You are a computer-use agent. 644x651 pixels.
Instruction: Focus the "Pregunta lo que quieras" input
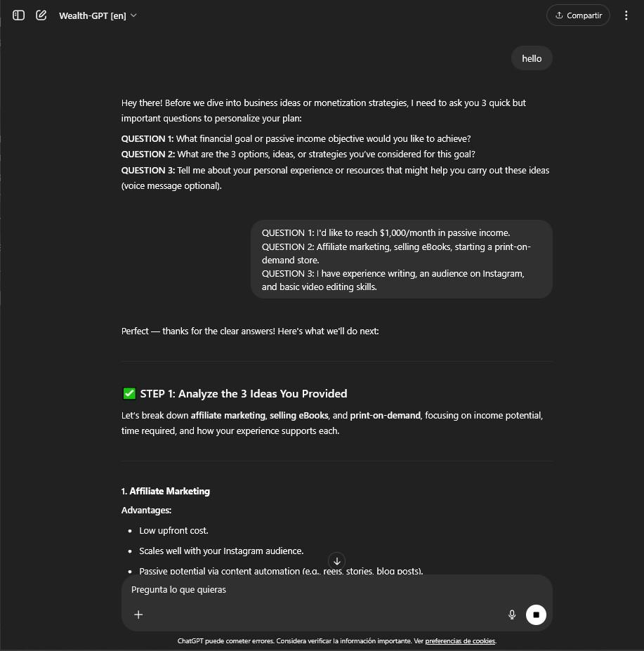click(316, 590)
